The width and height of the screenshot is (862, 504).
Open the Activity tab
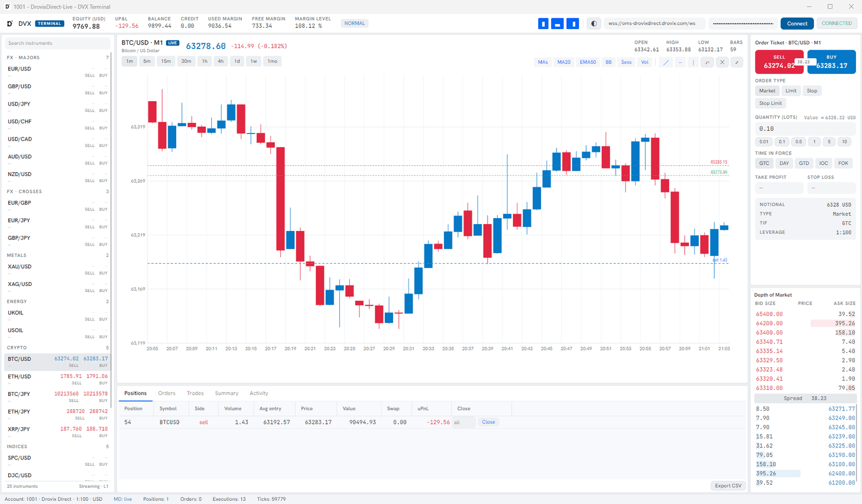coord(259,394)
